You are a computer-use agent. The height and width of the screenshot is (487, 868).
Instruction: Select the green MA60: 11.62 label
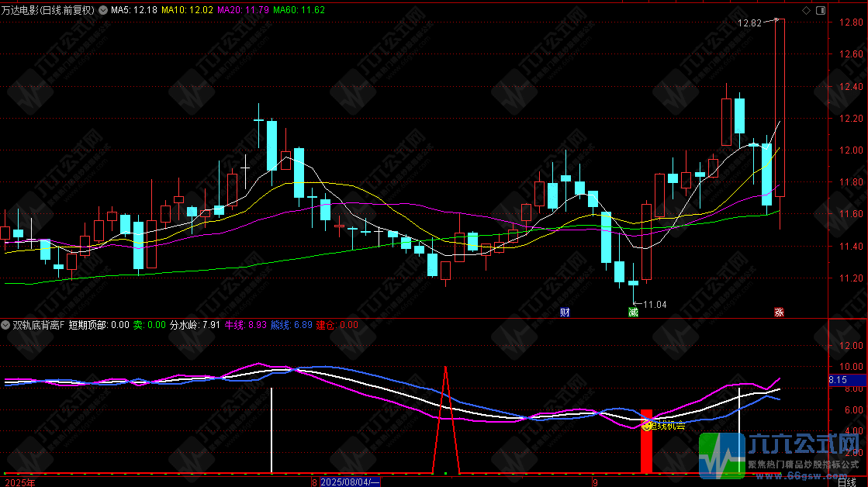pos(299,10)
